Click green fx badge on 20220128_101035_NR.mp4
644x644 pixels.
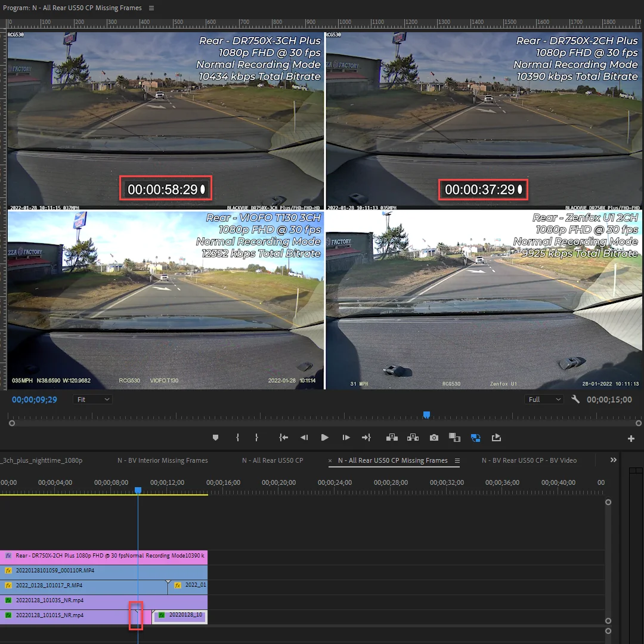click(8, 600)
